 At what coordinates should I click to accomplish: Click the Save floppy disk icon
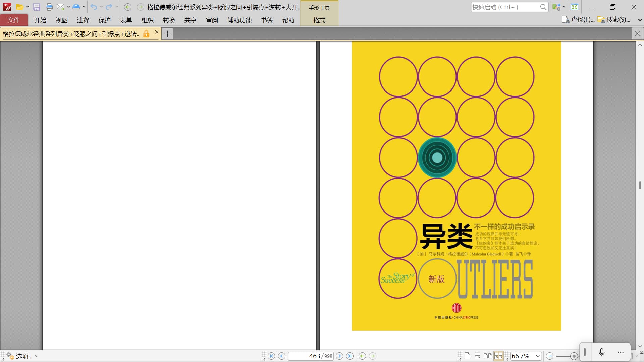click(x=37, y=7)
